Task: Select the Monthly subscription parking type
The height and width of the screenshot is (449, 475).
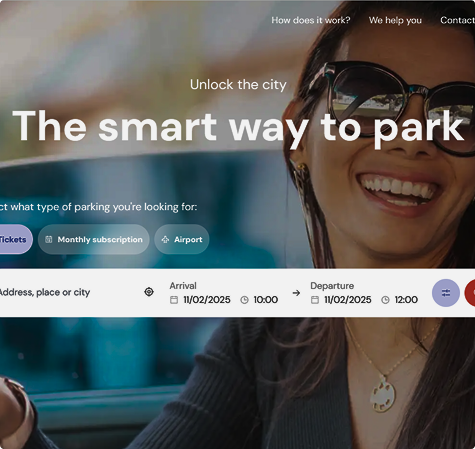Action: tap(93, 239)
